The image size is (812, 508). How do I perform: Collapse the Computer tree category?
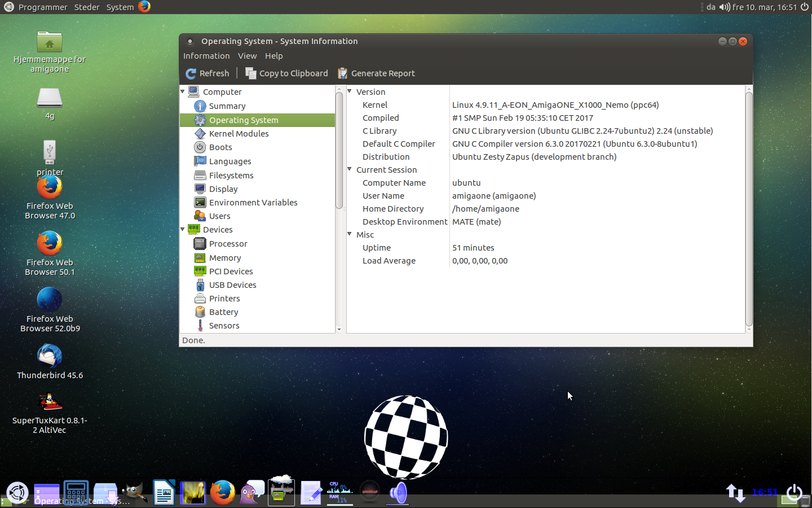coord(183,91)
